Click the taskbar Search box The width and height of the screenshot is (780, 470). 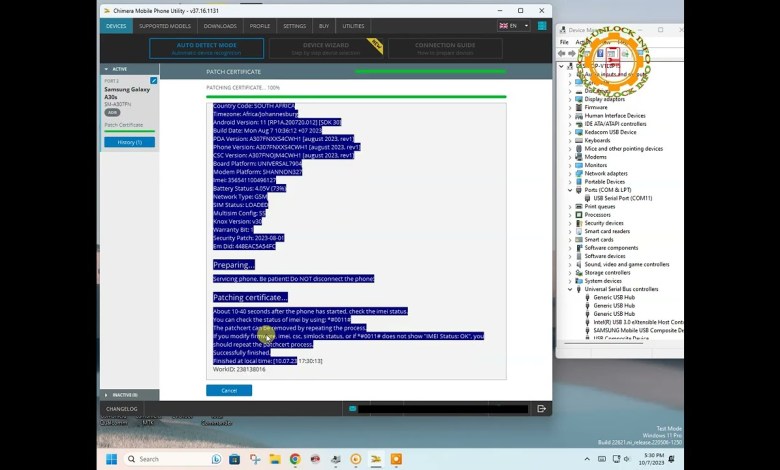[x=173, y=459]
